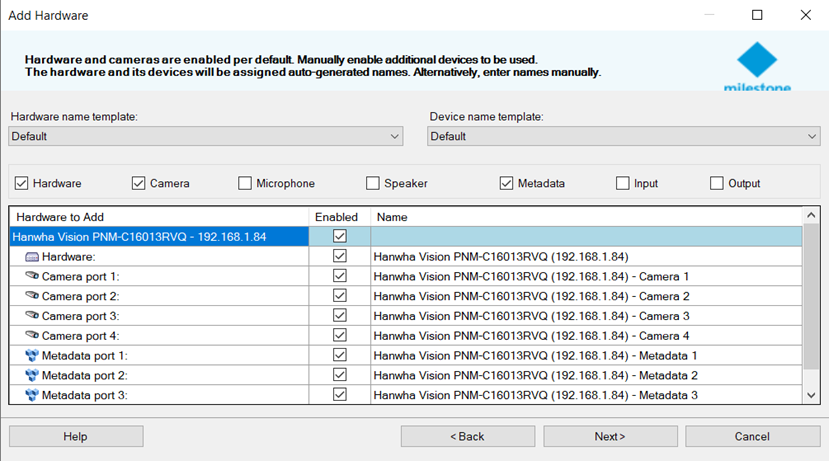Enable the Input filter checkbox

pyautogui.click(x=623, y=183)
